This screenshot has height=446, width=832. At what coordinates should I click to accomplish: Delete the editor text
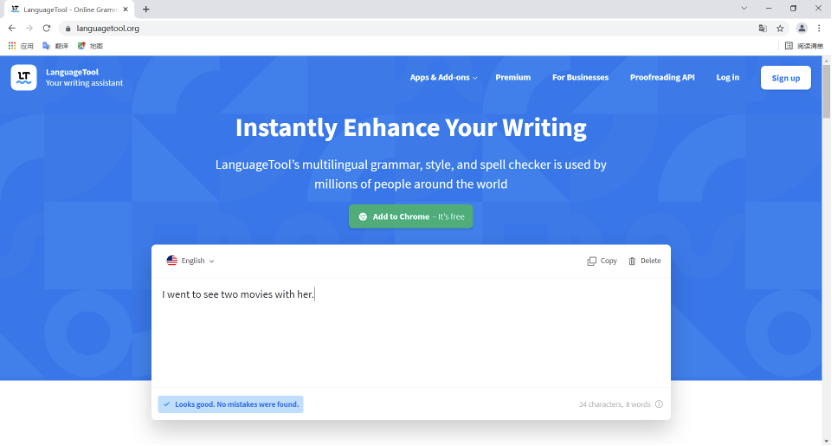pyautogui.click(x=645, y=261)
